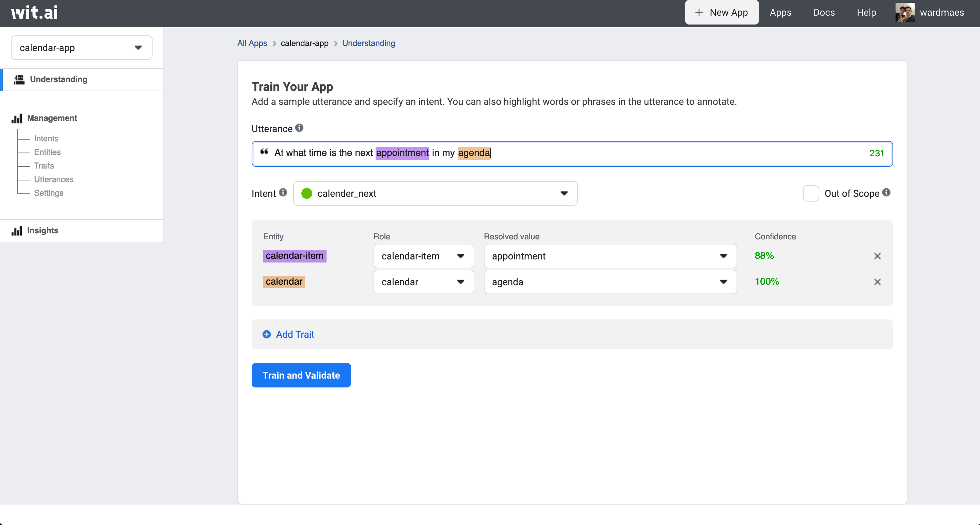Image resolution: width=980 pixels, height=525 pixels.
Task: Open the Entities management page
Action: pos(47,152)
